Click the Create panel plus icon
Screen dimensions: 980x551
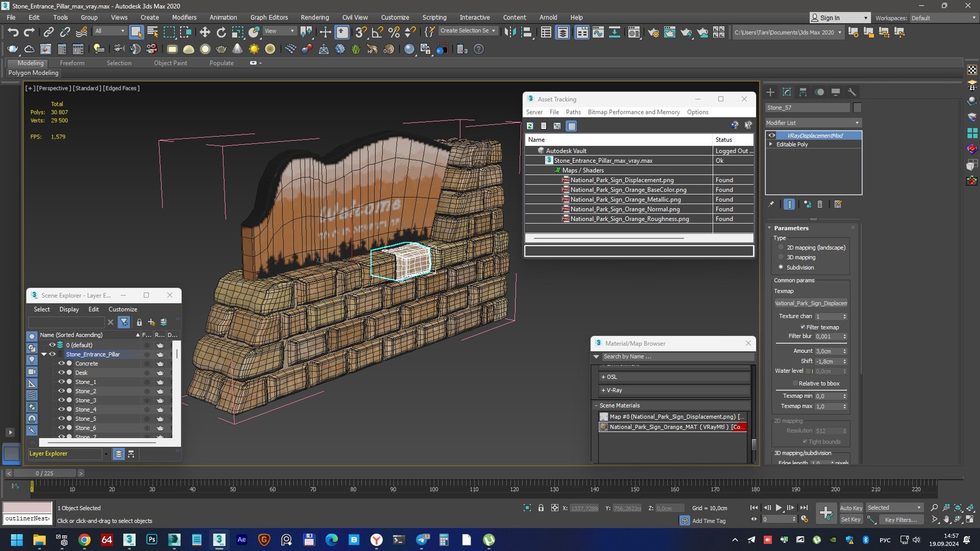tap(770, 92)
